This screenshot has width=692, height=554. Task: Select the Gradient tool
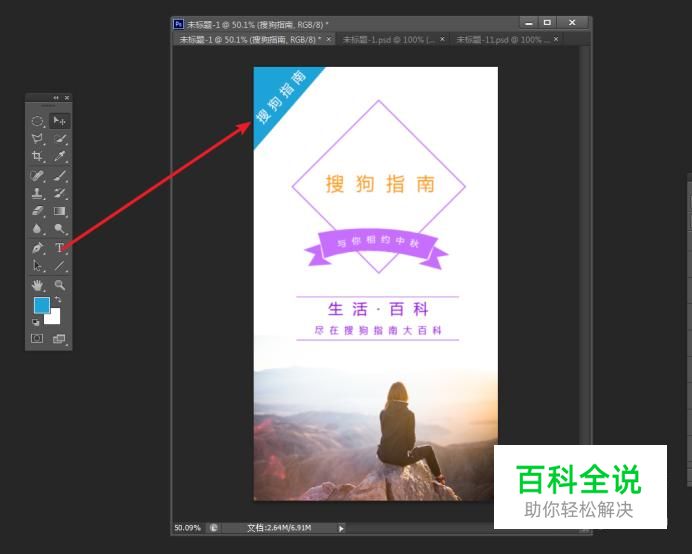click(60, 211)
